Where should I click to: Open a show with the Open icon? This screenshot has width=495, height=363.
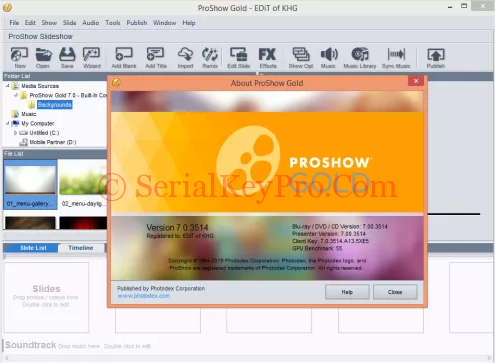43,58
